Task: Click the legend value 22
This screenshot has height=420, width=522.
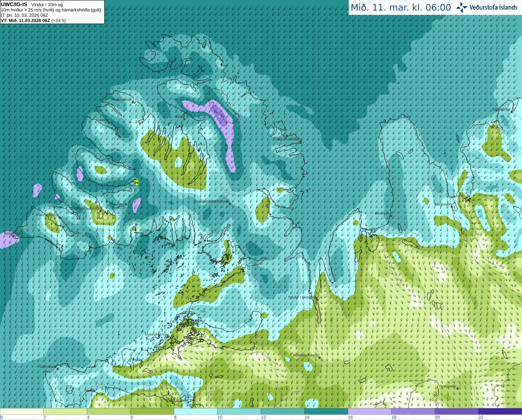Action: pyautogui.click(x=481, y=417)
